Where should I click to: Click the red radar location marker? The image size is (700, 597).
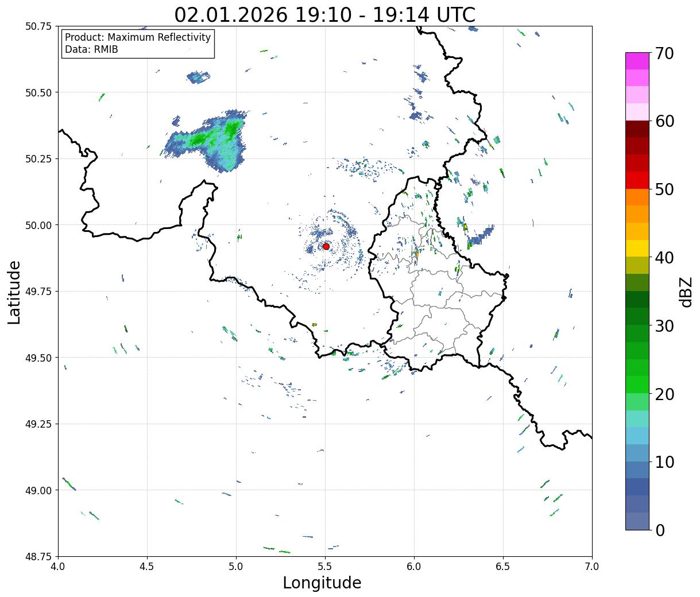326,246
